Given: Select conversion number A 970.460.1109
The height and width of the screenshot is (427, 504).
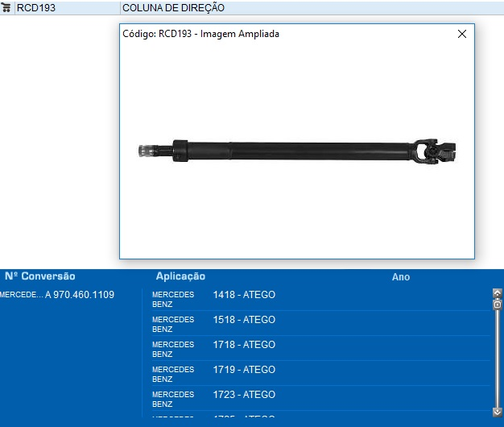Looking at the screenshot, I should [x=80, y=295].
